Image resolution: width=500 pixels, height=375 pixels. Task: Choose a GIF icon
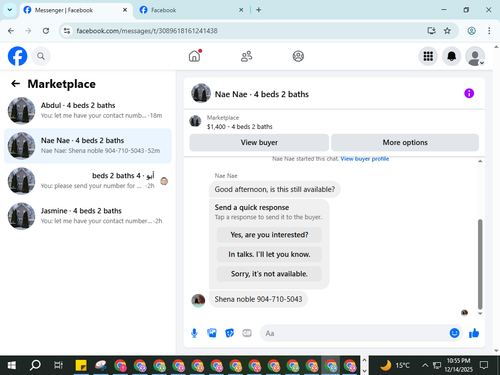247,333
